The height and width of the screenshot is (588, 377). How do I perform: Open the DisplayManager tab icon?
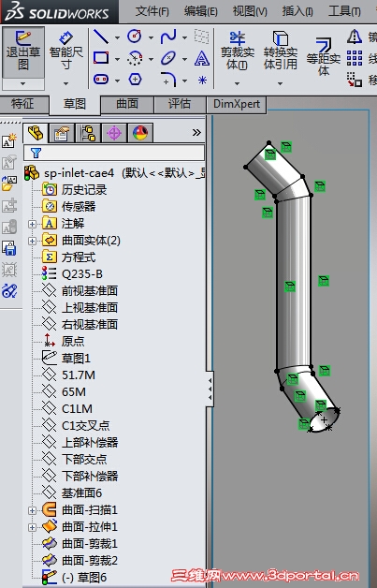(x=140, y=133)
